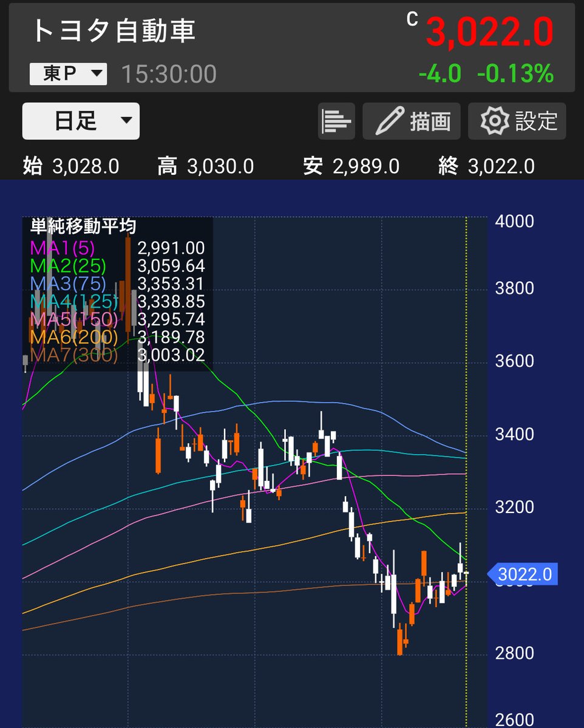584x728 pixels.
Task: Click the MA value 3,353.31
Action: 171,284
